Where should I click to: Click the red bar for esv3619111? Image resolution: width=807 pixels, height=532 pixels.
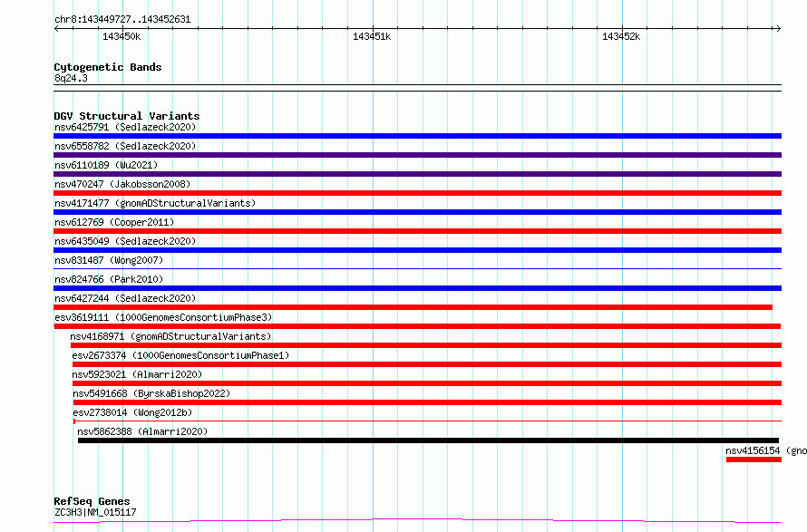(x=417, y=326)
